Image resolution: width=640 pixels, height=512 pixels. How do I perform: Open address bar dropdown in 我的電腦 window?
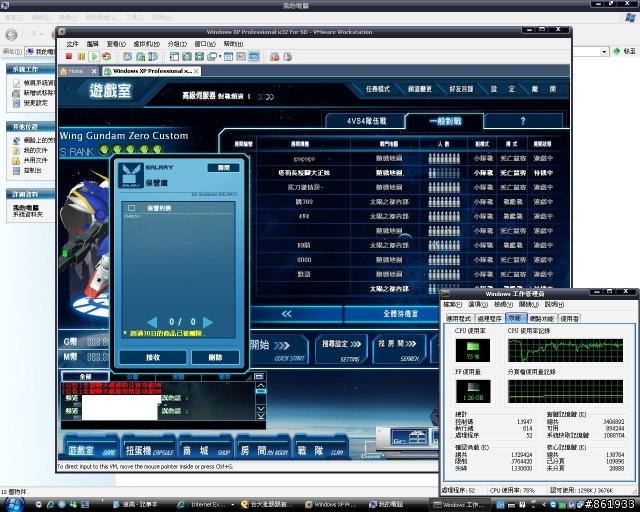coord(604,51)
